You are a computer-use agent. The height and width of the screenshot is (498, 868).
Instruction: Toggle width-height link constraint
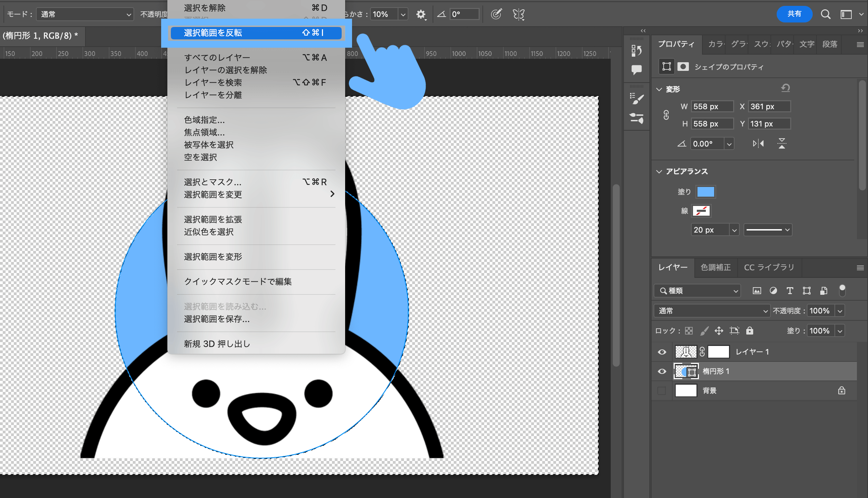tap(666, 115)
